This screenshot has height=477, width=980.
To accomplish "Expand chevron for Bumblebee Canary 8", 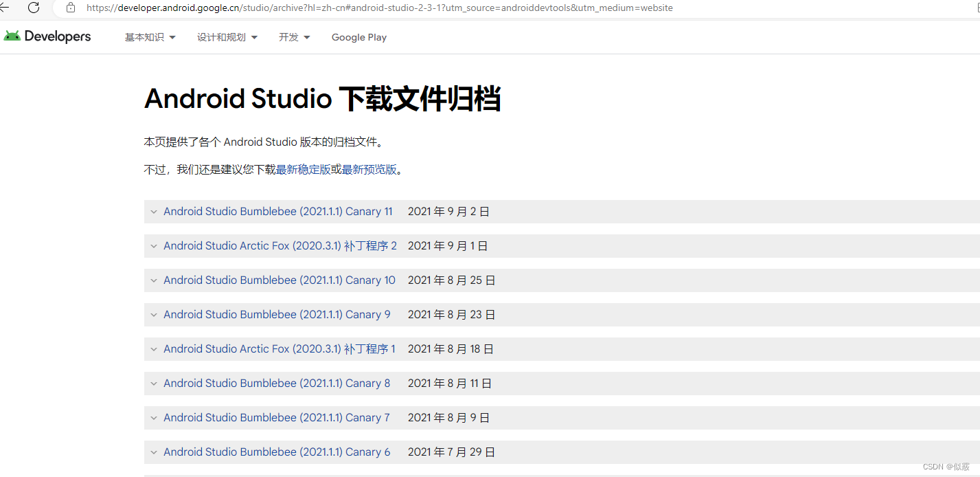I will point(154,384).
